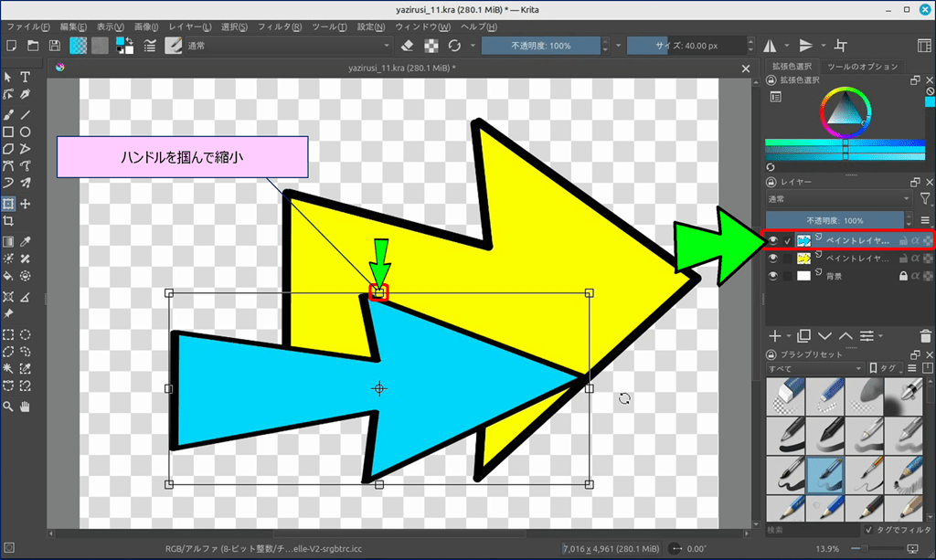The height and width of the screenshot is (560, 936).
Task: Hide the 背景 layer with eye icon
Action: pos(773,276)
